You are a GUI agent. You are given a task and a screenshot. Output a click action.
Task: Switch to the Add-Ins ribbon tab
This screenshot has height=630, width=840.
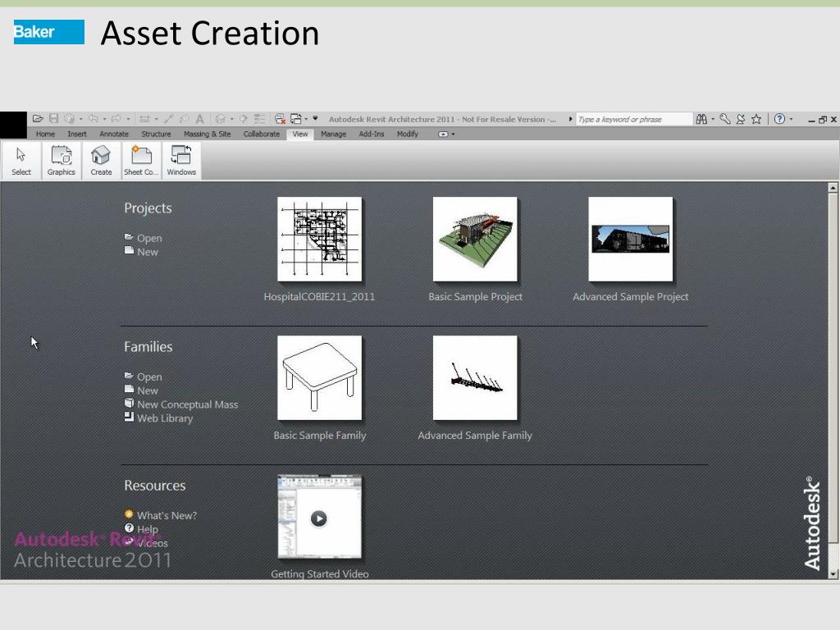[x=372, y=134]
